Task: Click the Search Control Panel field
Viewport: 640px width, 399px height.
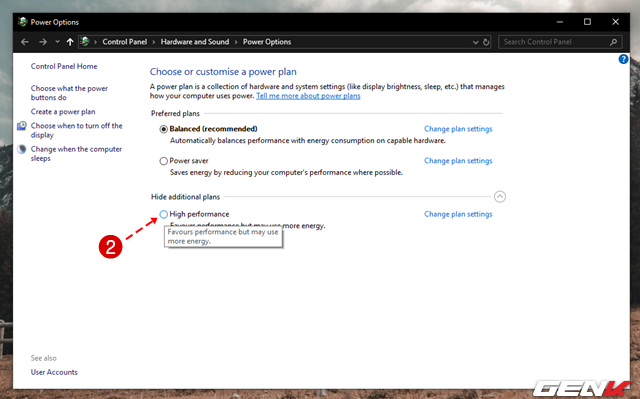Action: pyautogui.click(x=560, y=42)
